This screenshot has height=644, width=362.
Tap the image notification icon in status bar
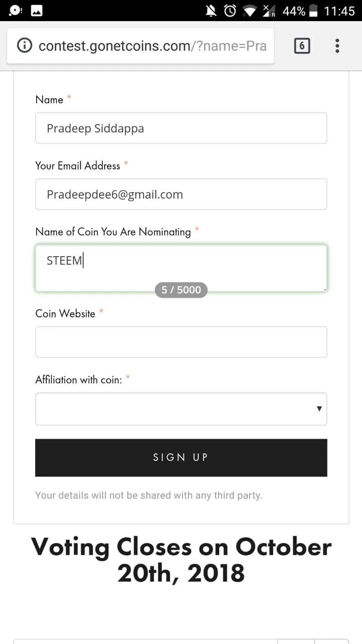37,11
